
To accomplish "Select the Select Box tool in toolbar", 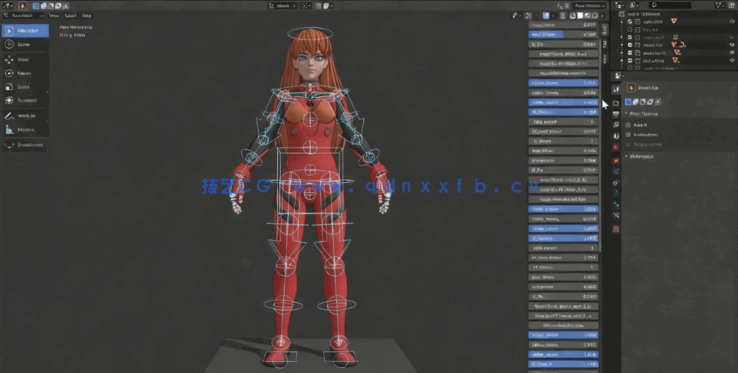I will click(25, 31).
